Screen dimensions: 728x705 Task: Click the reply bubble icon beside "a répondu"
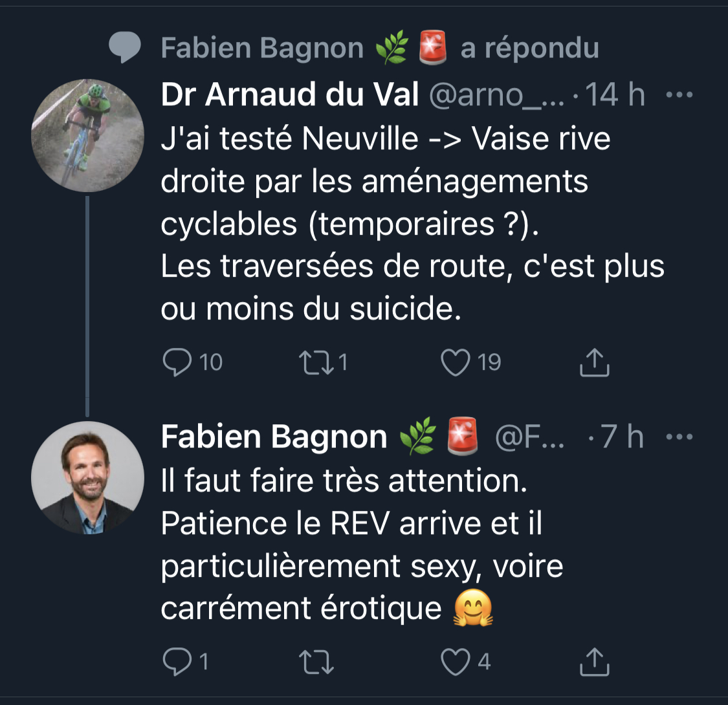tap(124, 49)
